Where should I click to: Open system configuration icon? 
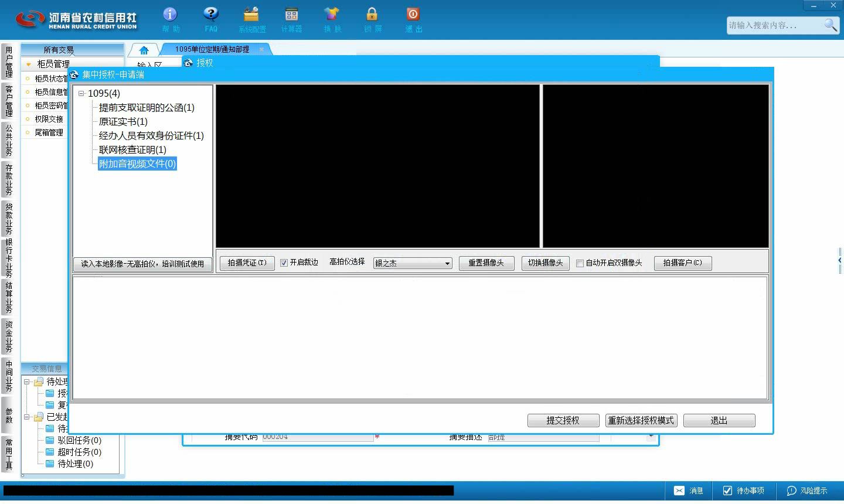tap(251, 14)
